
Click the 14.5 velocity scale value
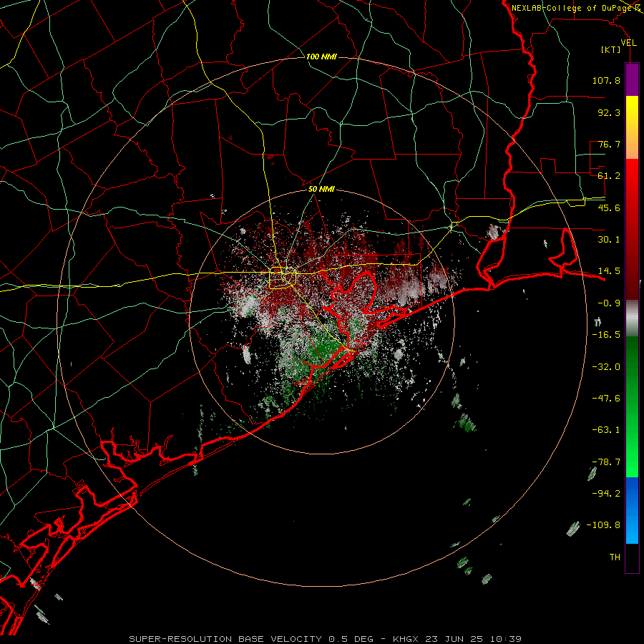pos(609,271)
